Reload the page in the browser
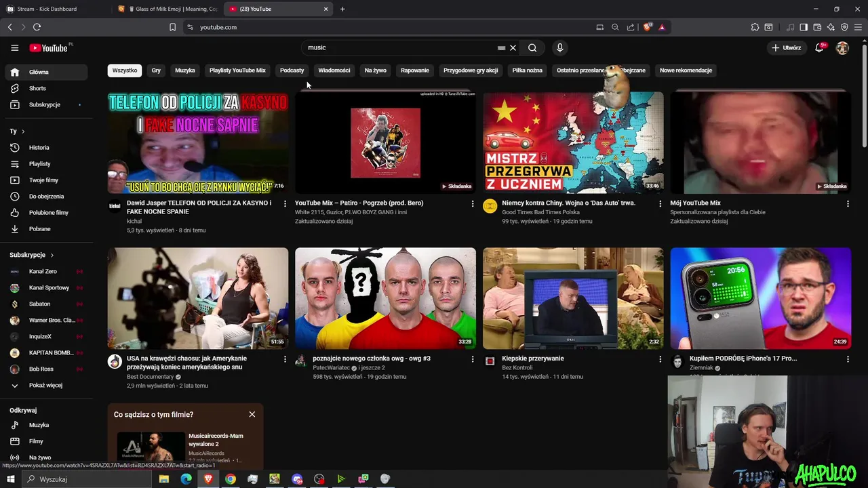Viewport: 868px width, 488px height. coord(37,27)
